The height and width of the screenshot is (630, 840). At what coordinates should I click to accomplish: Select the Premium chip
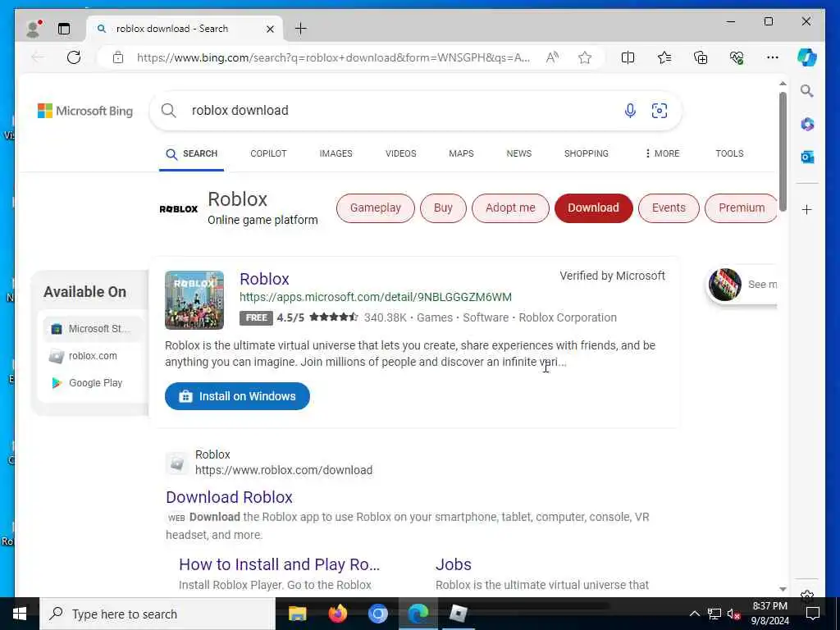(x=742, y=208)
